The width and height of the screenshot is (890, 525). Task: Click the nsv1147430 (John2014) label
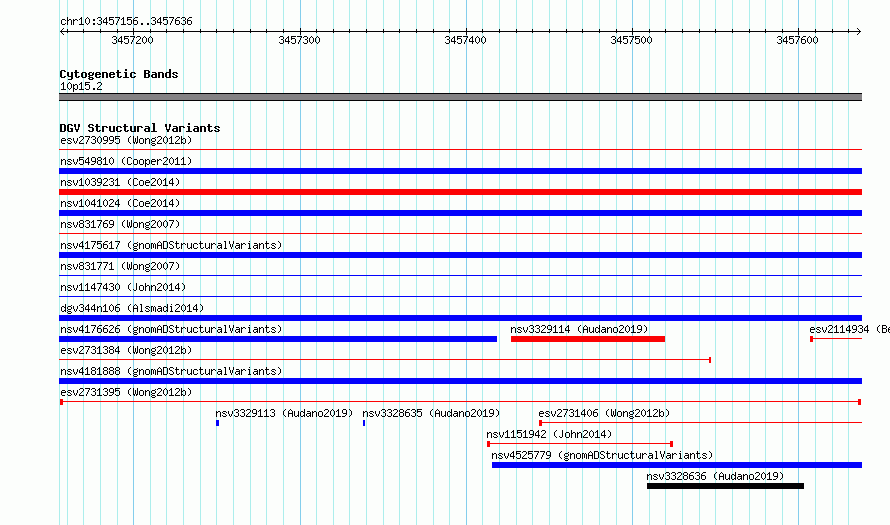[x=123, y=287]
